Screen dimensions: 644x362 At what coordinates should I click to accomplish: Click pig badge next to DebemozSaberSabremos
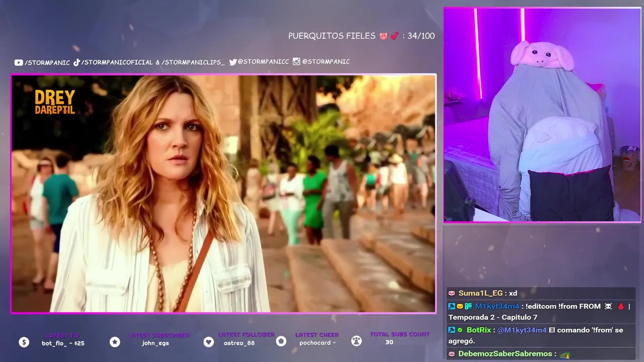452,354
